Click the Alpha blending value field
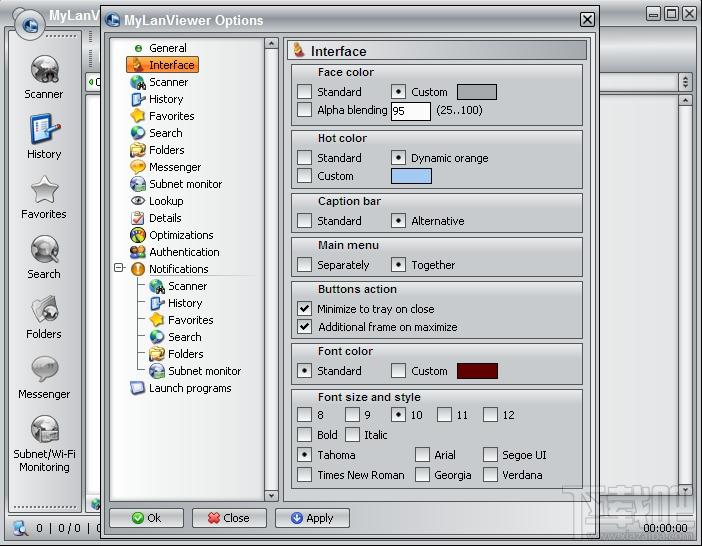Viewport: 702px width, 546px height. click(x=410, y=111)
